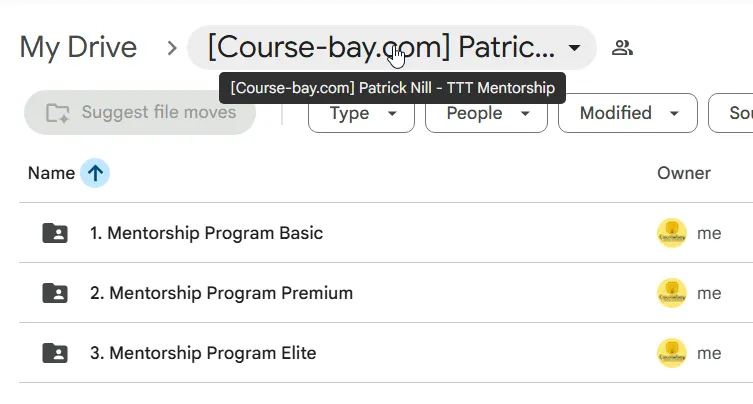This screenshot has height=404, width=753.
Task: Click owner avatar in Mentorship Program Premium row
Action: click(672, 293)
